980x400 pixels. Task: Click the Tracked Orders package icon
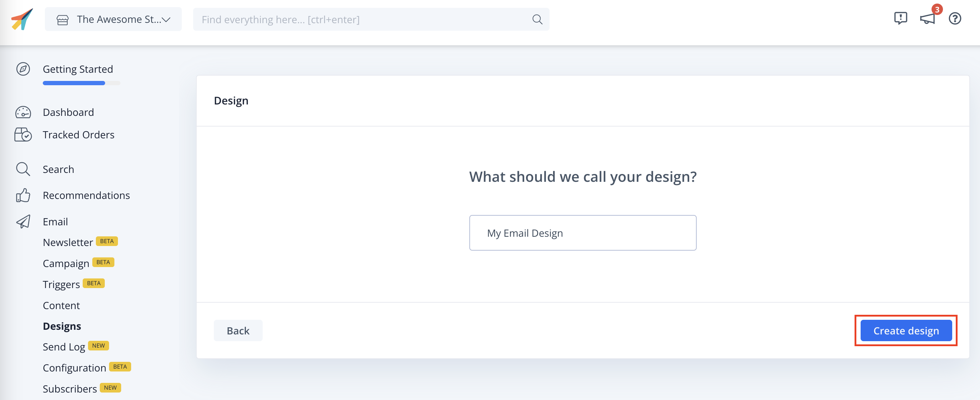tap(23, 134)
